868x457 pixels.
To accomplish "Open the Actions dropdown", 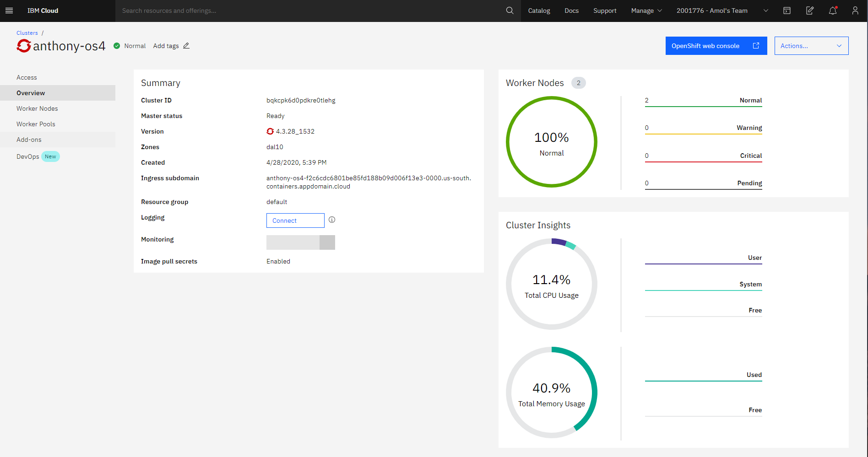I will pos(811,46).
